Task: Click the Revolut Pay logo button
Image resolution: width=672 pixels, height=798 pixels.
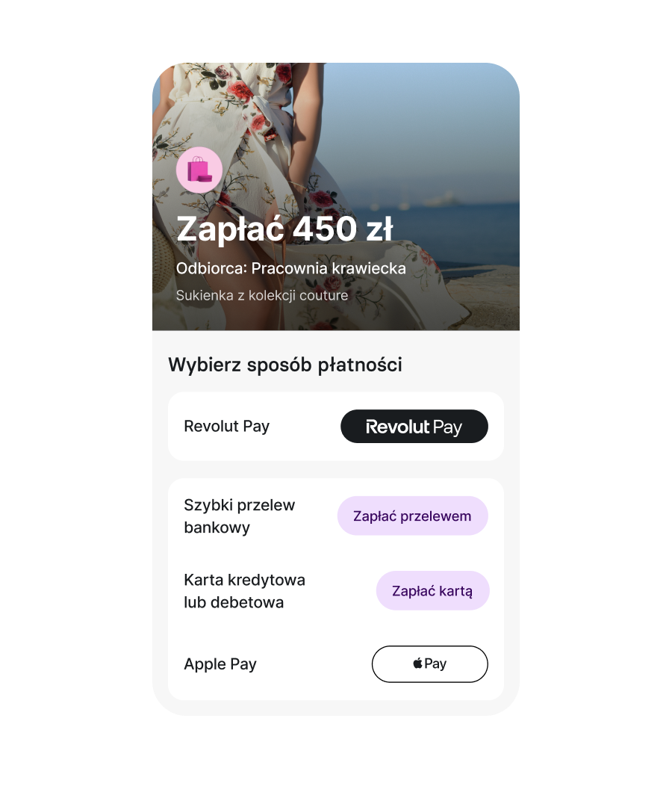Action: tap(414, 427)
